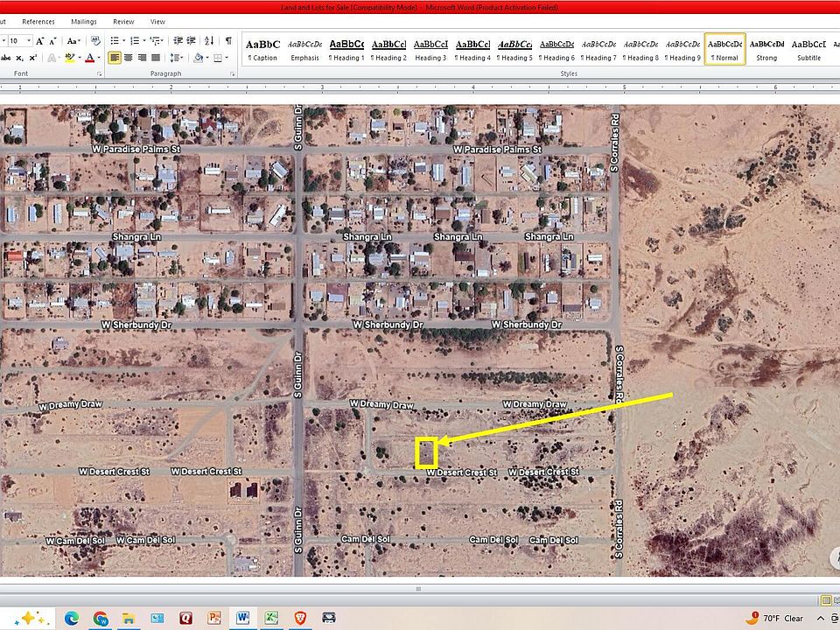840x630 pixels.
Task: Click the Grow Font icon
Action: 40,41
